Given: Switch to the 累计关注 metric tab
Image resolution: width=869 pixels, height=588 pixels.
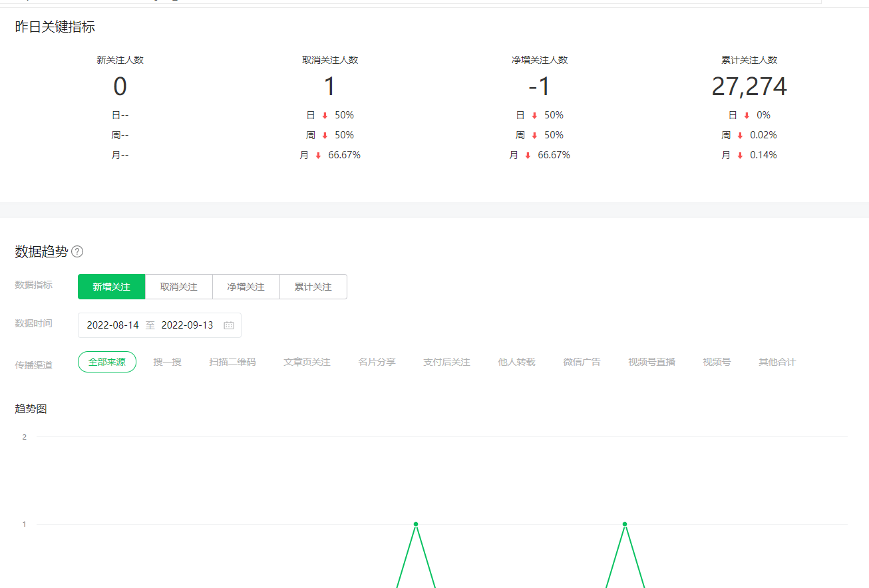Looking at the screenshot, I should [x=313, y=287].
